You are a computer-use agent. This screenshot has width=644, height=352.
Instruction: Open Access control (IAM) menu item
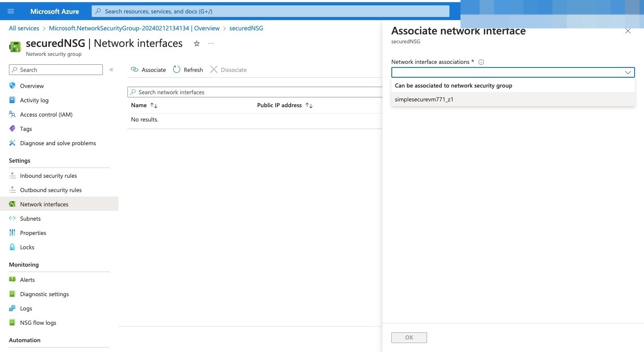46,114
